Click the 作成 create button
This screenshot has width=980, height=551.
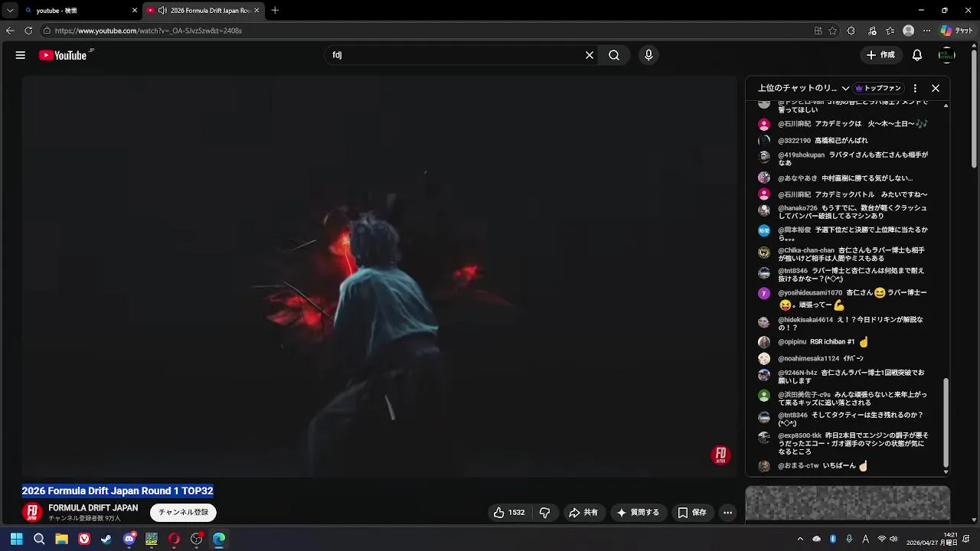coord(880,55)
